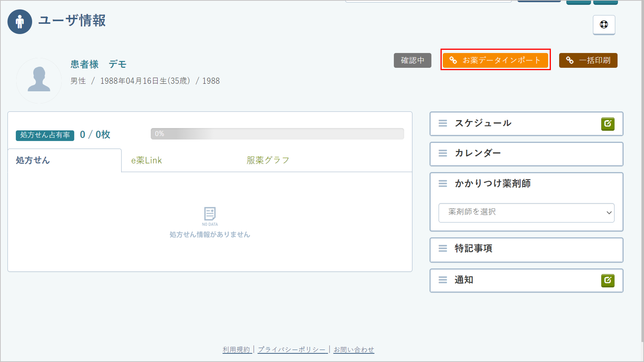Image resolution: width=644 pixels, height=362 pixels.
Task: Click the user silhouette icon beside ユーザ情報
Action: coord(20,22)
